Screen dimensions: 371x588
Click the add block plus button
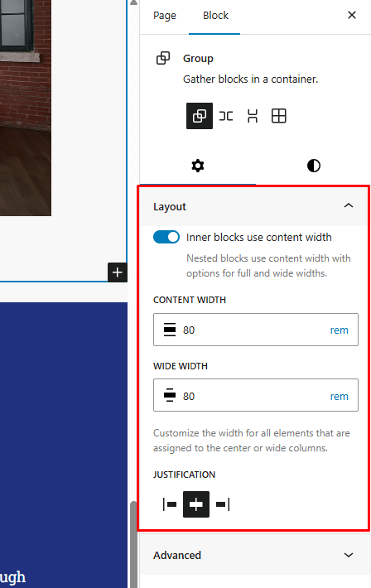point(118,272)
